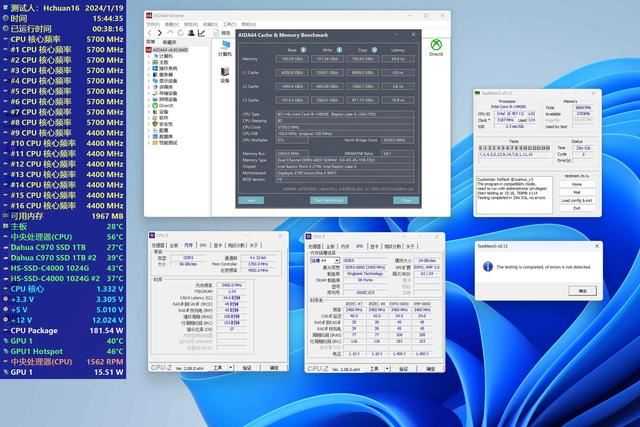Click the 服务器 icon in the AIDA64 tree
The height and width of the screenshot is (427, 640).
pos(156,75)
